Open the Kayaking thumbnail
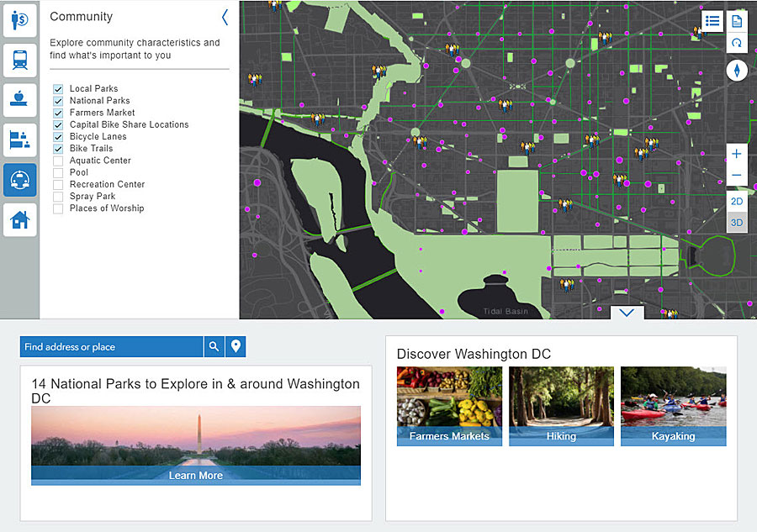The width and height of the screenshot is (757, 532). pyautogui.click(x=674, y=406)
